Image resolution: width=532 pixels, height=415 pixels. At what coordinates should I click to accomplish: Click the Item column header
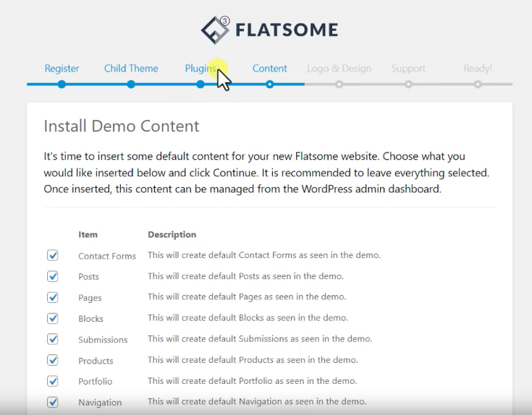(x=88, y=234)
